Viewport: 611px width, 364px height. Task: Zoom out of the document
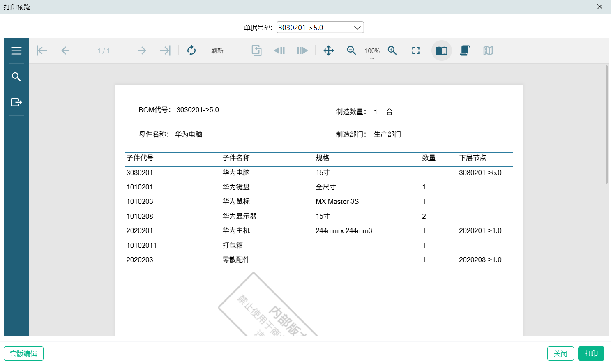point(351,51)
